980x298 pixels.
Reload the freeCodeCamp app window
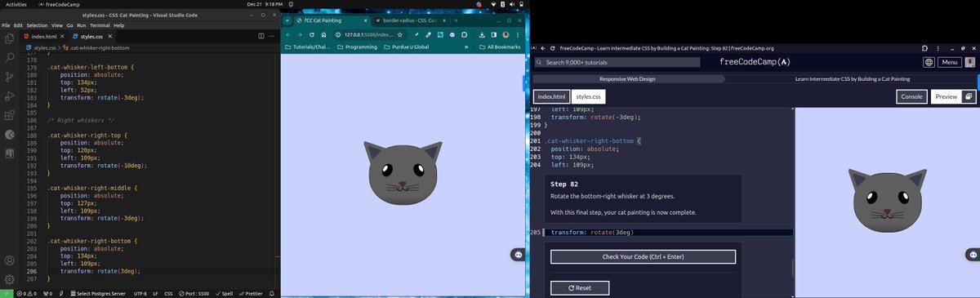pyautogui.click(x=552, y=48)
